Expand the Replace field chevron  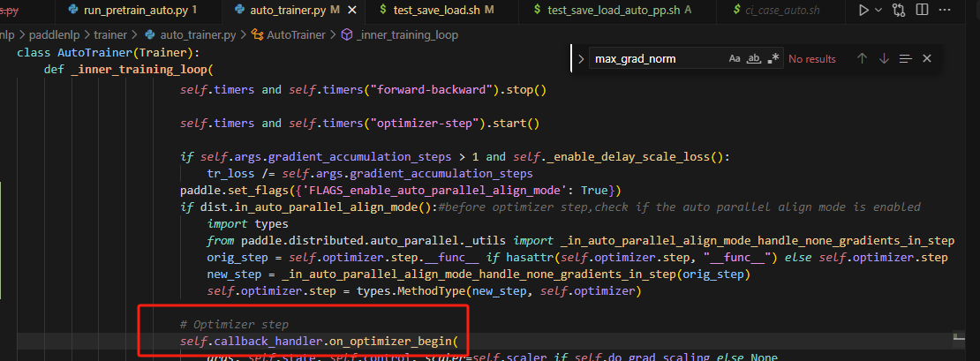(580, 59)
